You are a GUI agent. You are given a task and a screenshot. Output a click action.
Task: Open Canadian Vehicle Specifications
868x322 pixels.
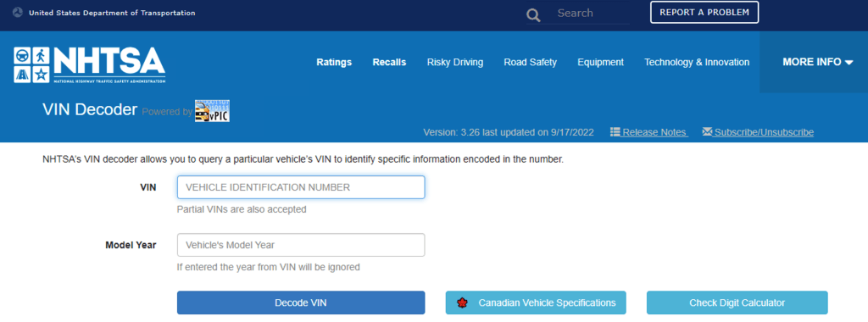pos(536,303)
